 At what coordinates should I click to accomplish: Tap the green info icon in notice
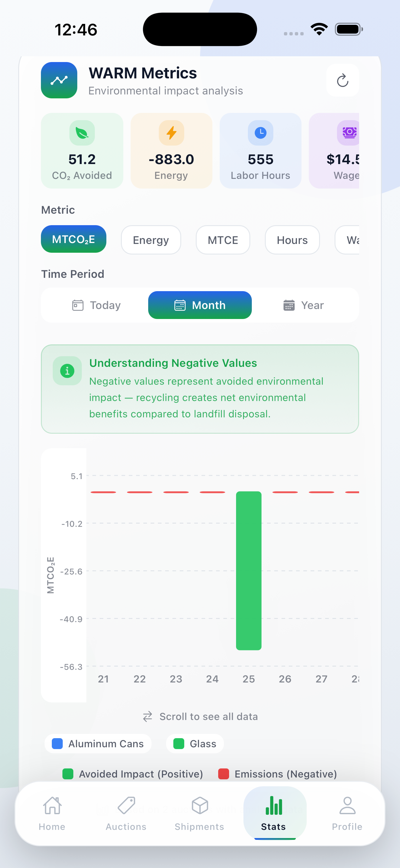pyautogui.click(x=67, y=371)
